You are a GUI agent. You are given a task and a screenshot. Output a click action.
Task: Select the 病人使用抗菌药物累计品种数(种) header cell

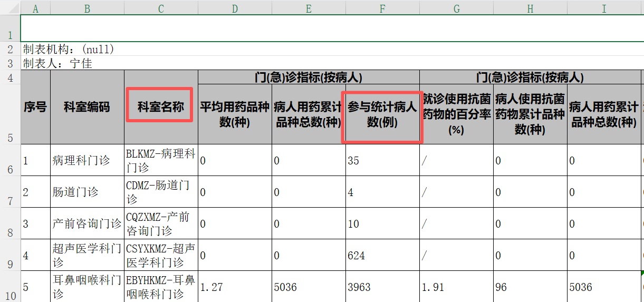coord(530,114)
